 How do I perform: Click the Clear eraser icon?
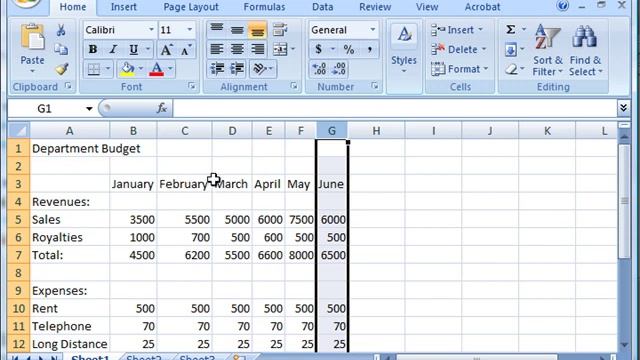coord(511,69)
